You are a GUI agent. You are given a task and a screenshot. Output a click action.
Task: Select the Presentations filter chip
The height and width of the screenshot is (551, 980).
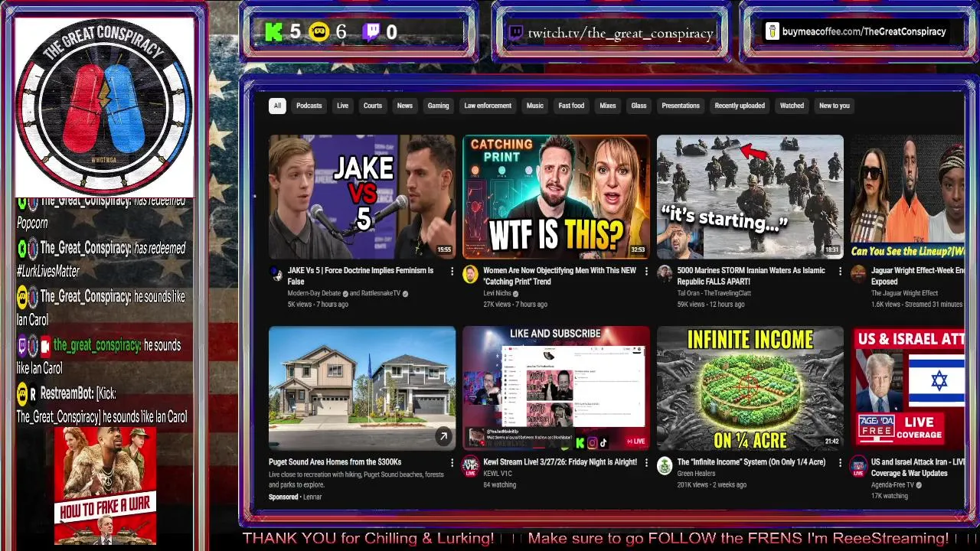pyautogui.click(x=681, y=106)
